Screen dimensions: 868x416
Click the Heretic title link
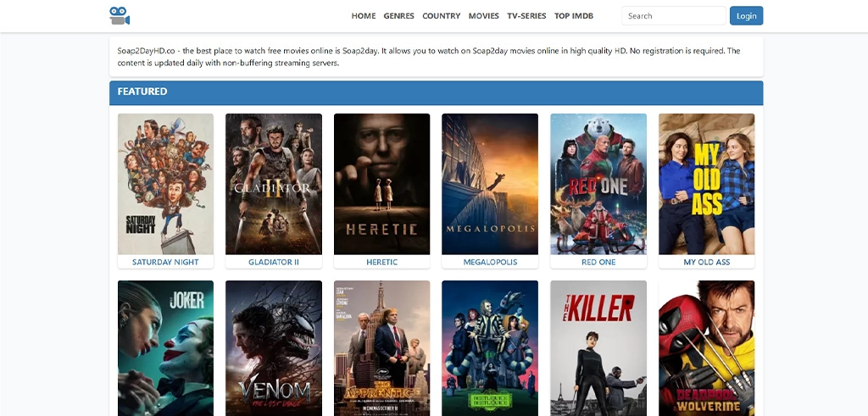click(381, 263)
